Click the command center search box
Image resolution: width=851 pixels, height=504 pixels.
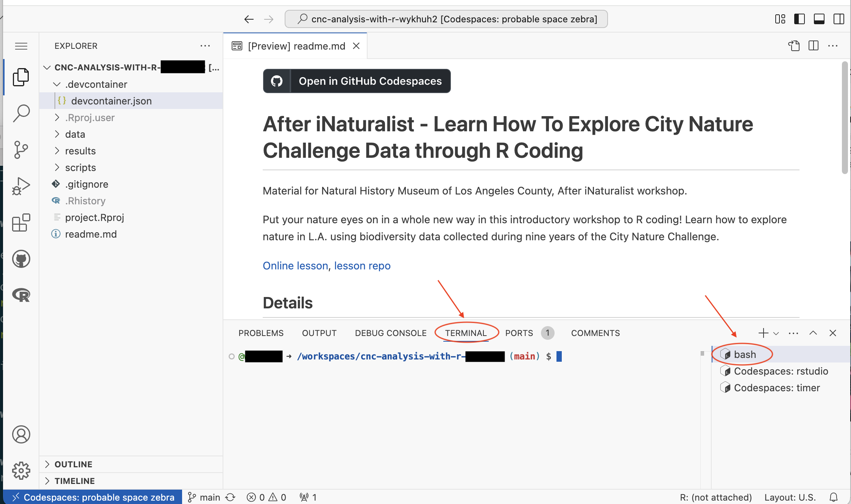(x=446, y=19)
